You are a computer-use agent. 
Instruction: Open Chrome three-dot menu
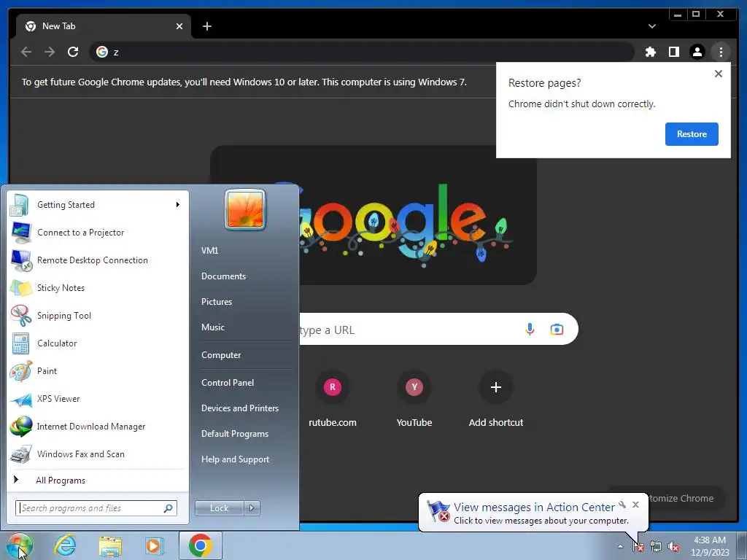point(721,52)
